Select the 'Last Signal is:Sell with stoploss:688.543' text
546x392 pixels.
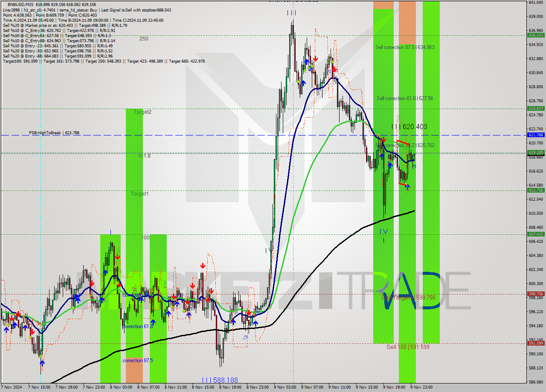point(136,10)
